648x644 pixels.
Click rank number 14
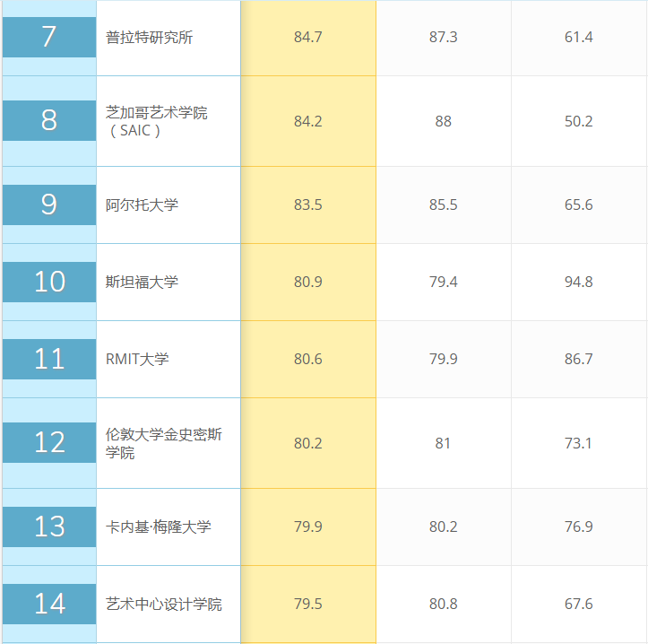(x=49, y=604)
